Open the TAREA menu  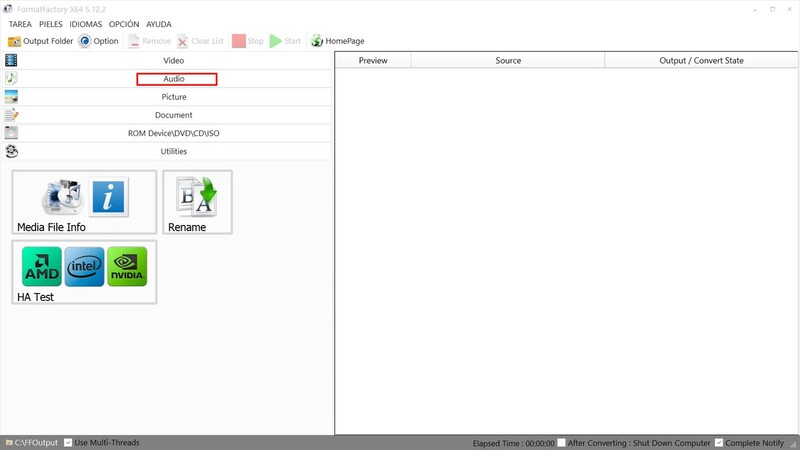coord(20,24)
